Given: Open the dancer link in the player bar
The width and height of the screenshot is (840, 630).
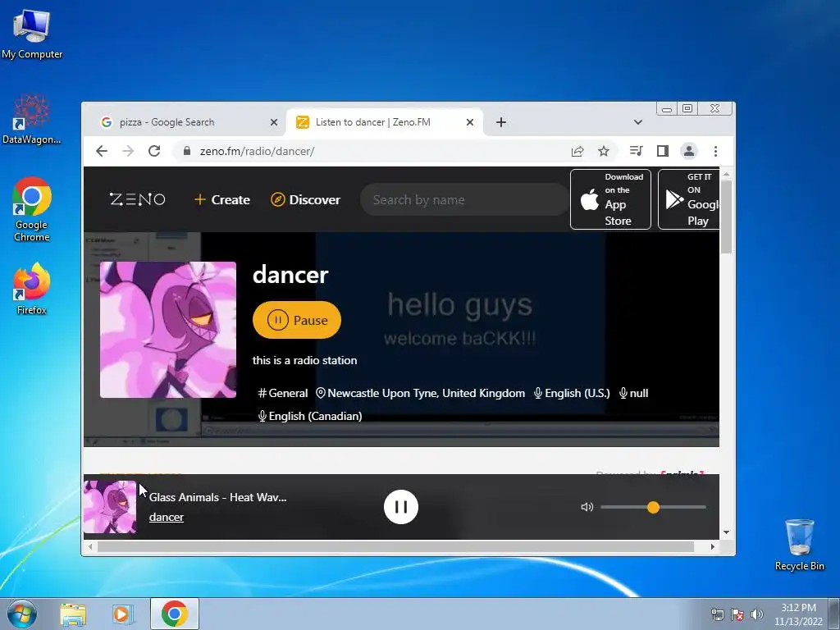Looking at the screenshot, I should [x=166, y=517].
